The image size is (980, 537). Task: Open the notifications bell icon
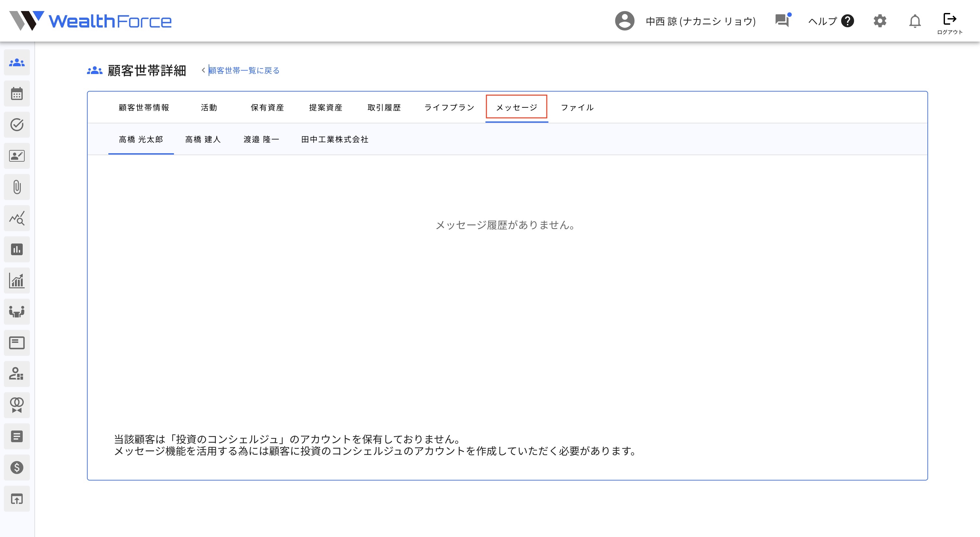point(915,21)
